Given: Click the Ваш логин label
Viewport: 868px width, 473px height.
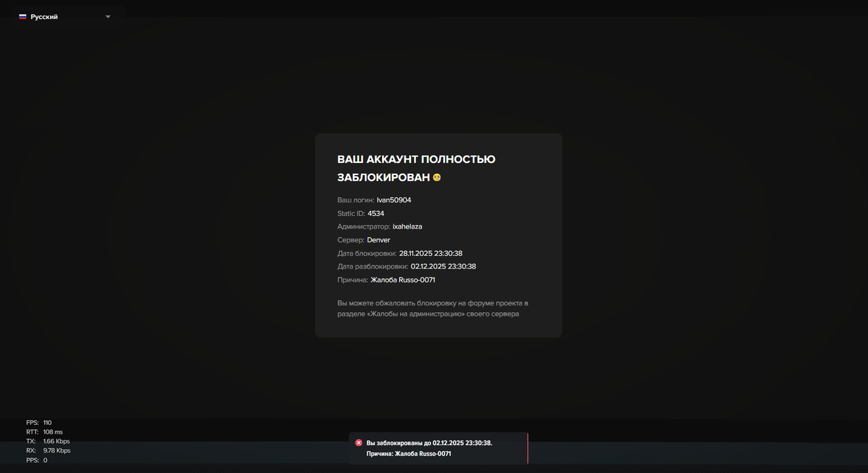Looking at the screenshot, I should (x=356, y=200).
